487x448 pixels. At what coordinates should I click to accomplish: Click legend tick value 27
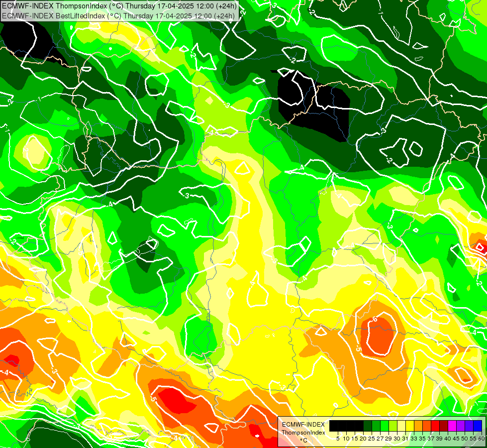coord(380,439)
